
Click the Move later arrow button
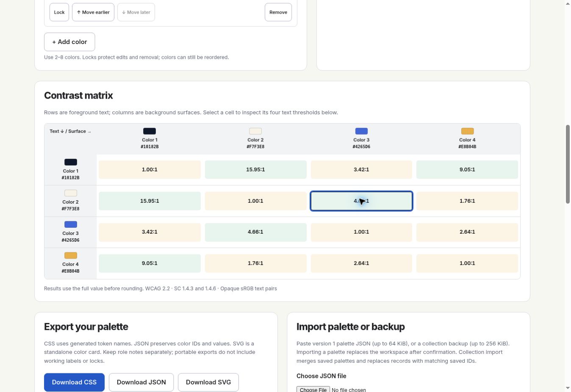(x=136, y=12)
